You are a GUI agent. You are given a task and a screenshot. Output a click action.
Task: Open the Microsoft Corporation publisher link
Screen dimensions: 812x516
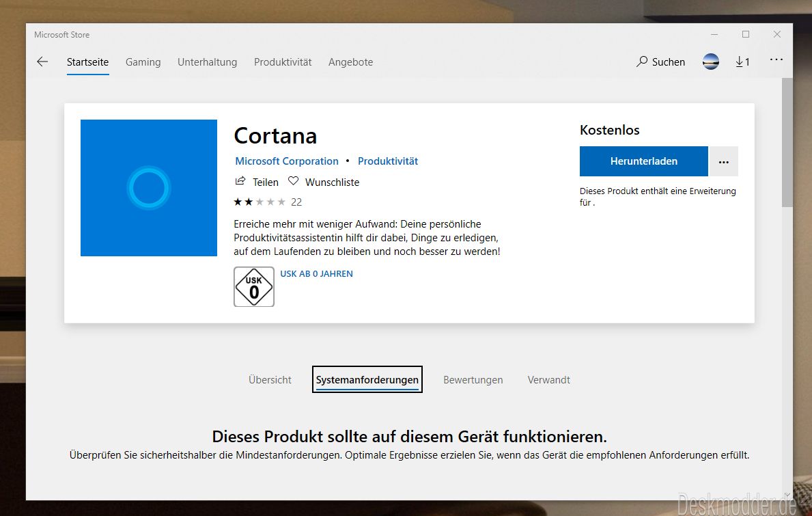click(287, 161)
